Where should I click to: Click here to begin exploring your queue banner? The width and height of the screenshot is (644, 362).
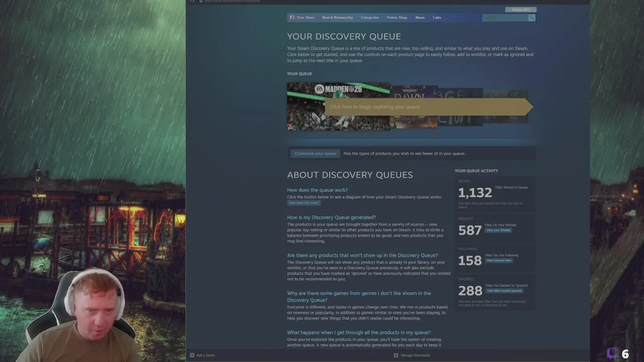(x=429, y=107)
